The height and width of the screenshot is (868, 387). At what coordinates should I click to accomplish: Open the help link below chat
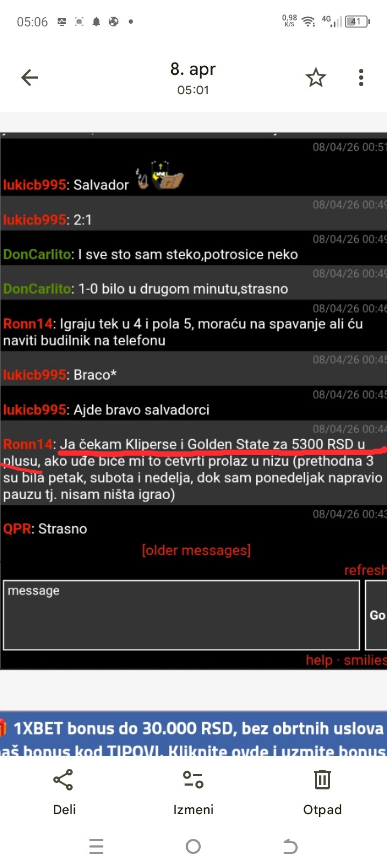(x=319, y=660)
